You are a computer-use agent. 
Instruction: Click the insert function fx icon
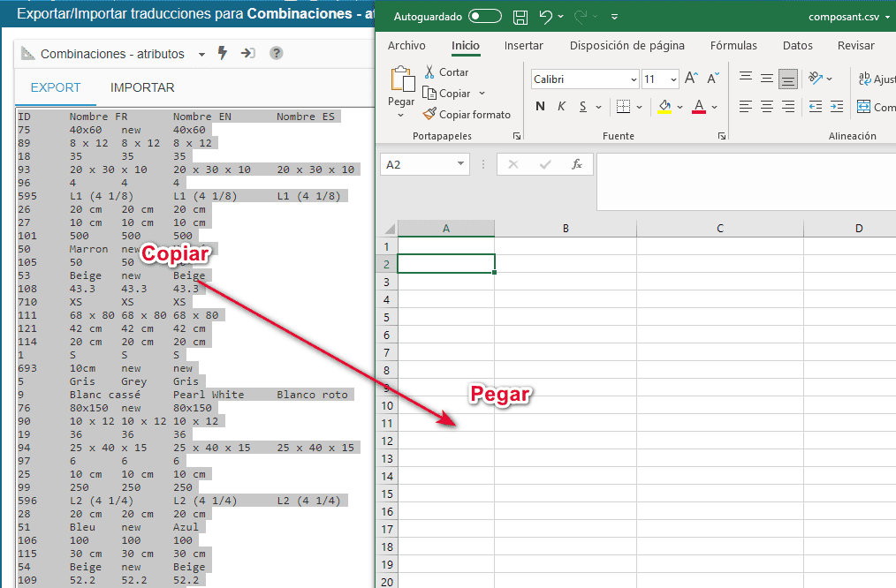click(577, 164)
